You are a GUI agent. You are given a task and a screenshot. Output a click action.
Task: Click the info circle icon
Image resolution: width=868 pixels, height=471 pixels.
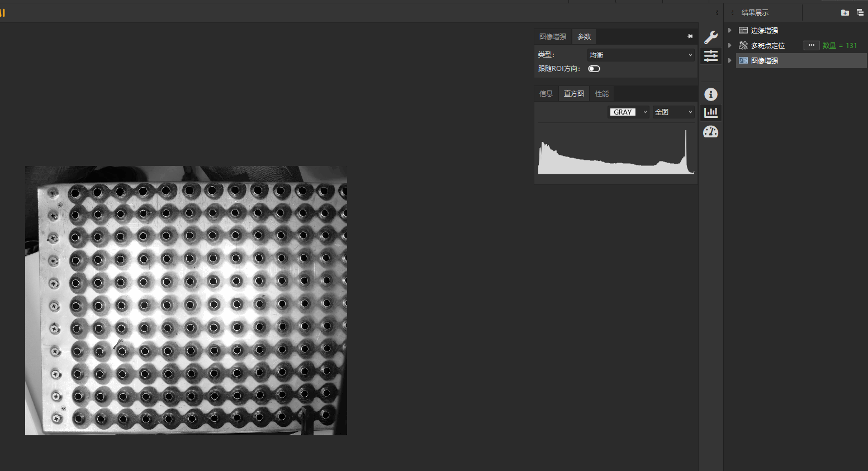(x=710, y=94)
